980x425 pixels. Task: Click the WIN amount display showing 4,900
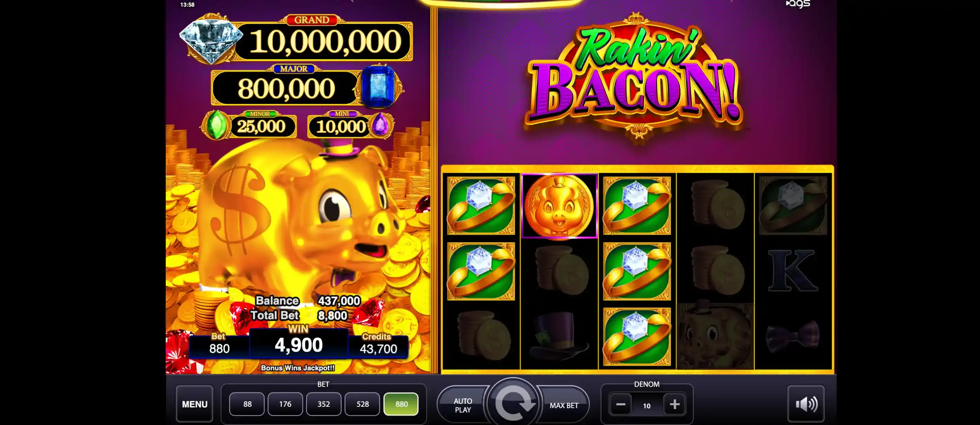pos(299,344)
